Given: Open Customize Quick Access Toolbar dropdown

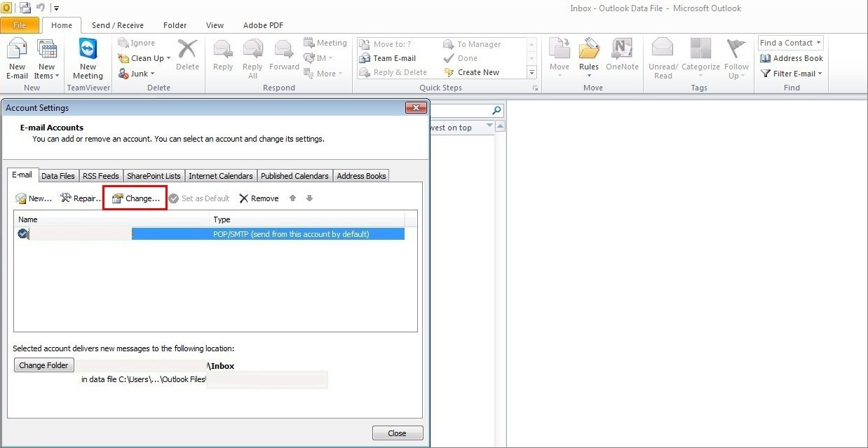Looking at the screenshot, I should [56, 8].
